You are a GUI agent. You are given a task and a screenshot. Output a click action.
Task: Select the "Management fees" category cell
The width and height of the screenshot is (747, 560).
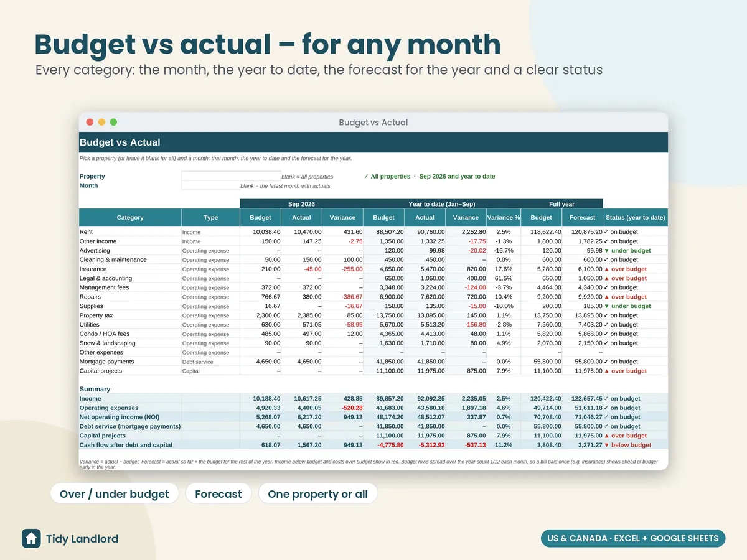click(130, 287)
